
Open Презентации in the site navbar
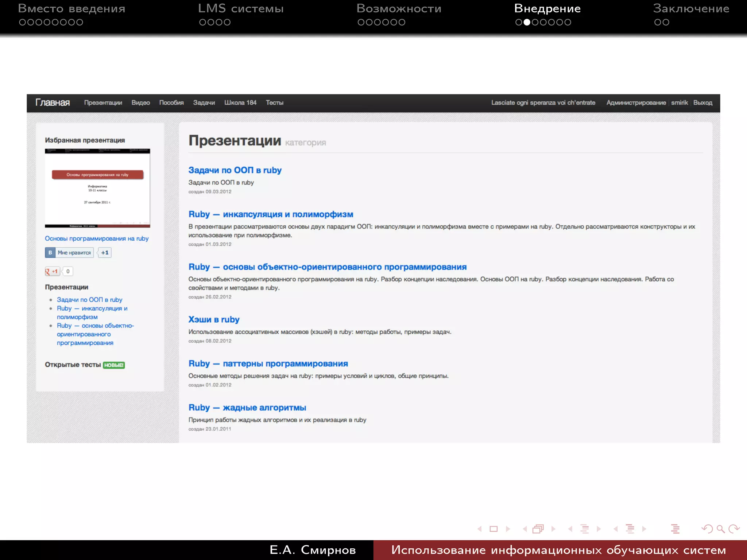[103, 103]
